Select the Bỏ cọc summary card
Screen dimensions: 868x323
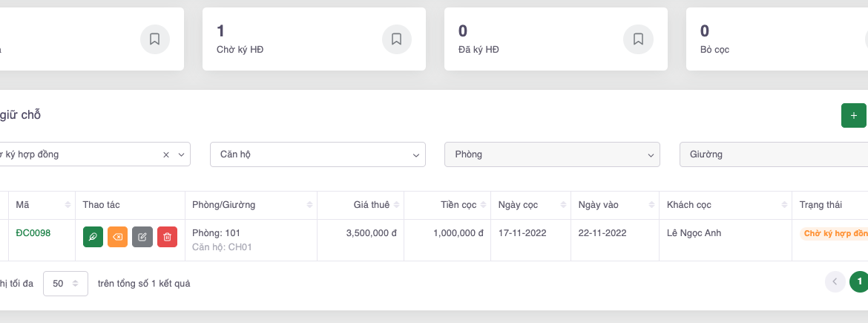772,39
